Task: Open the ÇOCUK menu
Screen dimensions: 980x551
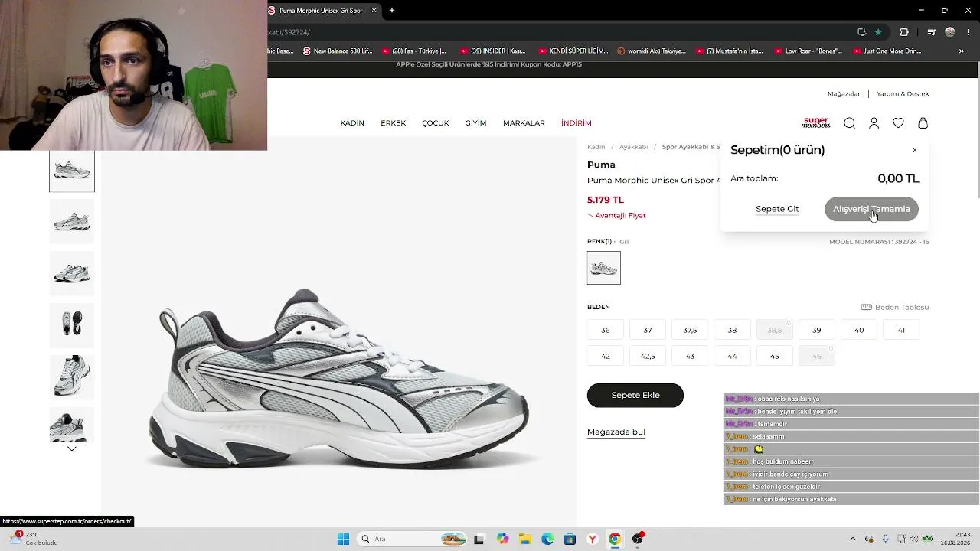Action: coord(436,123)
